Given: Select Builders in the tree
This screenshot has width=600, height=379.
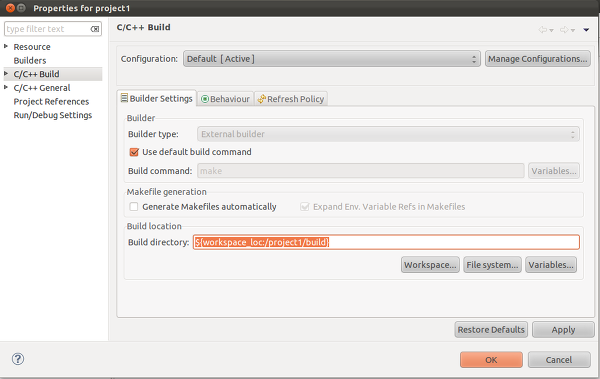Looking at the screenshot, I should point(30,60).
